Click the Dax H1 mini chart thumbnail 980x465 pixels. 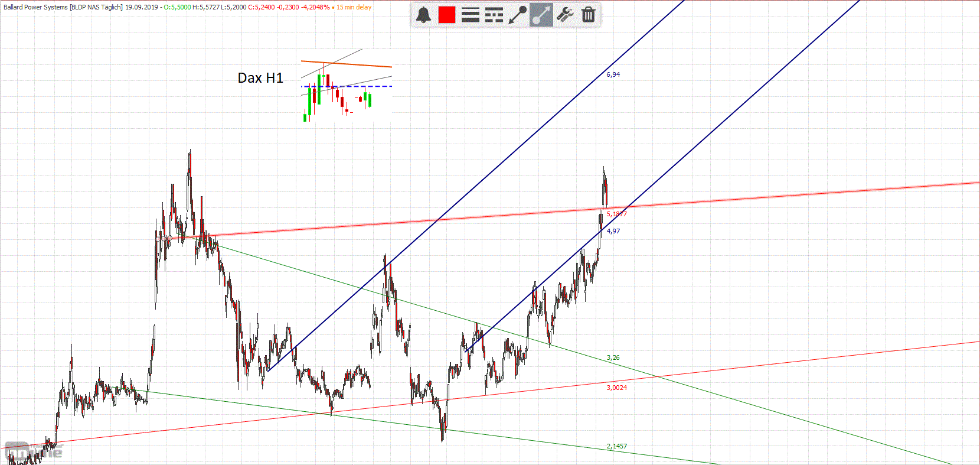point(347,86)
